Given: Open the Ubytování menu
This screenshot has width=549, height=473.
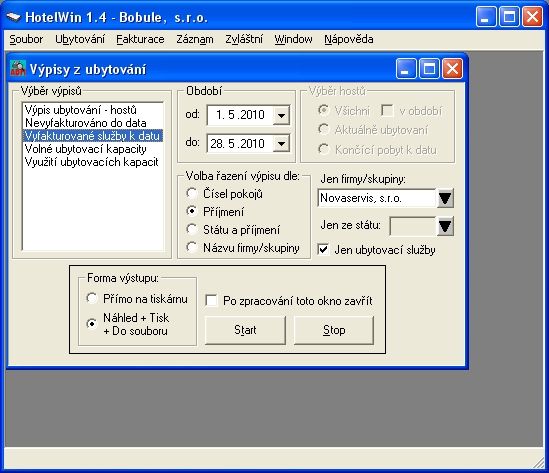Looking at the screenshot, I should (x=80, y=39).
